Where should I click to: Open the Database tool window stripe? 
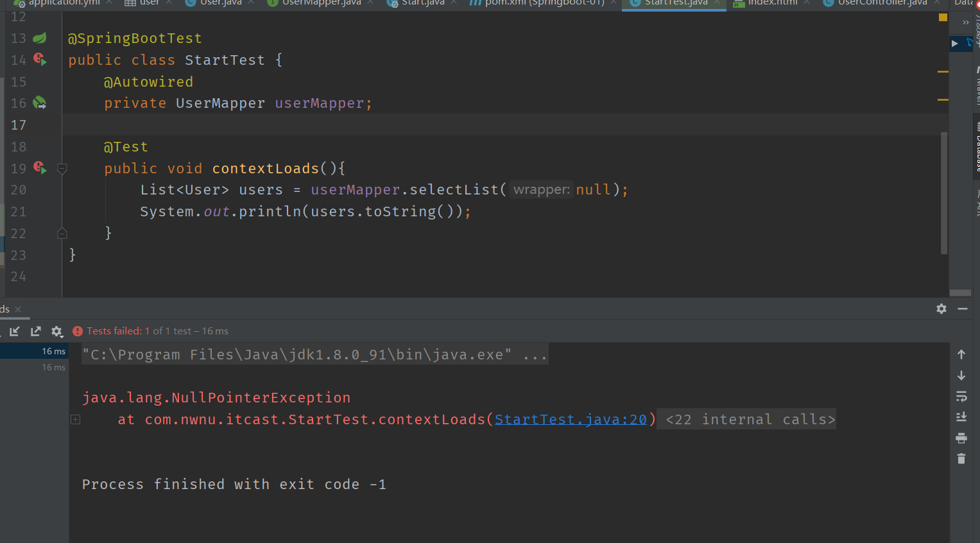click(x=977, y=146)
